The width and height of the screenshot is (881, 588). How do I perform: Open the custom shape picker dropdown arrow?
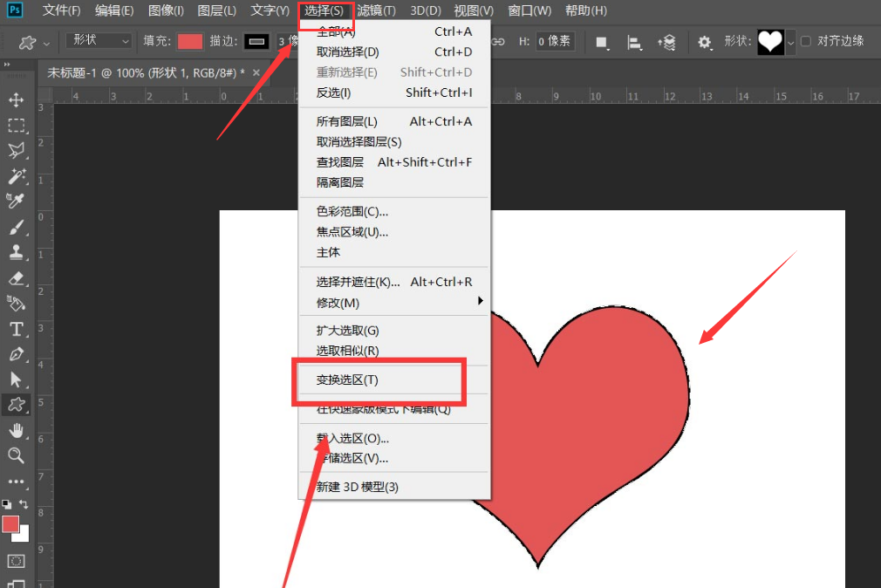click(x=790, y=43)
